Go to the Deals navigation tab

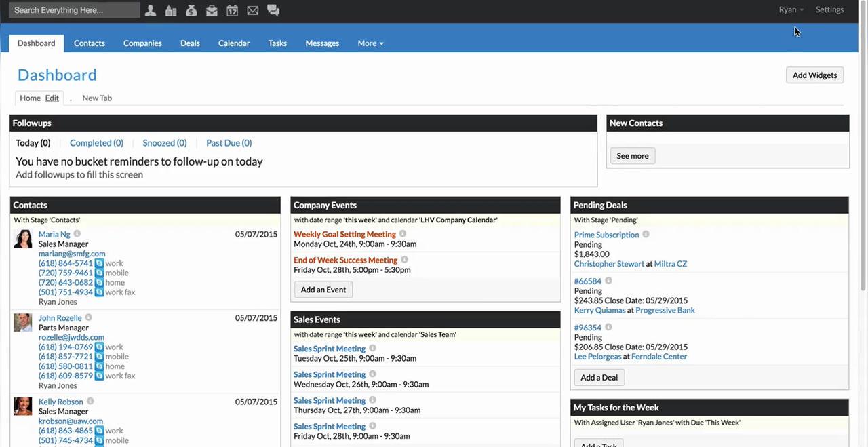point(190,43)
